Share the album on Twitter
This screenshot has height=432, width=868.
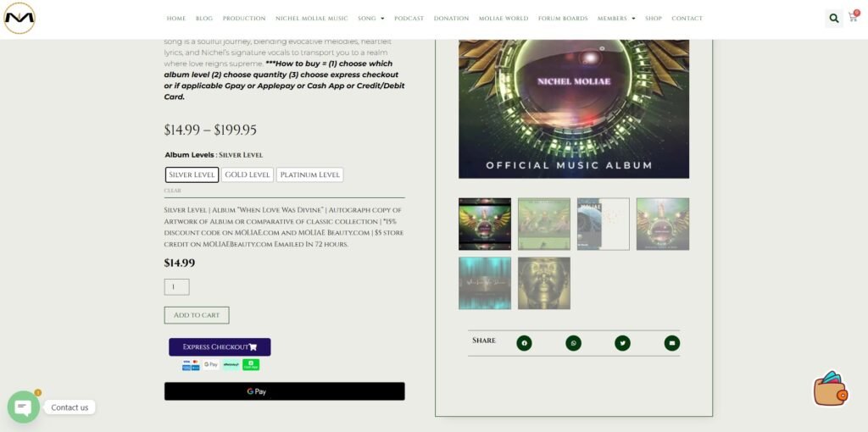pos(623,343)
